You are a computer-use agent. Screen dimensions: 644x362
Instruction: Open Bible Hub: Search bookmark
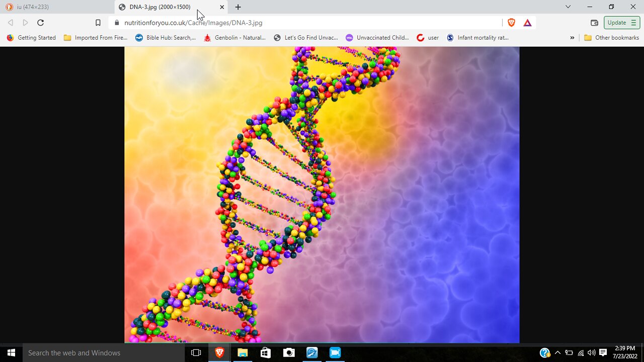pos(166,38)
